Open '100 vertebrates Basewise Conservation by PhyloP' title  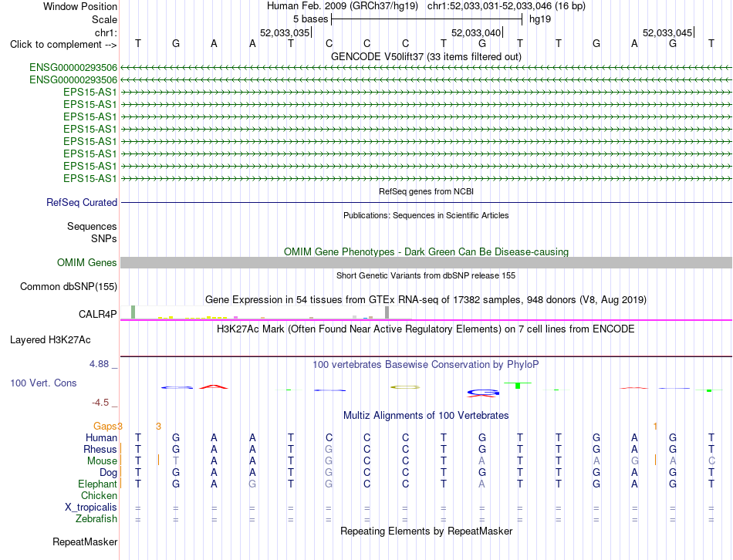tap(426, 365)
